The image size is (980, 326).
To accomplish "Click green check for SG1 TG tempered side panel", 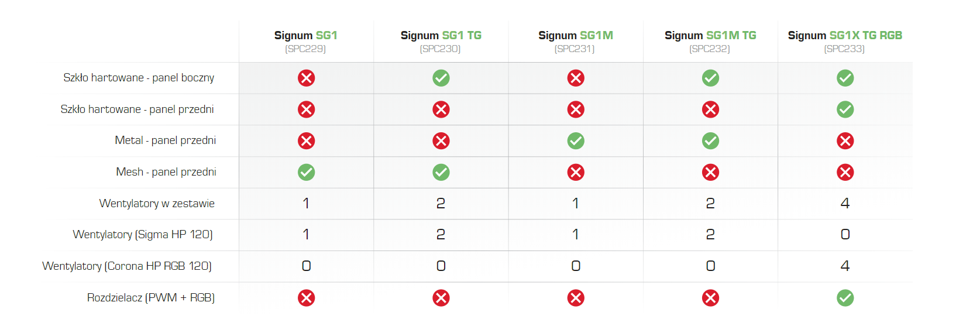I will pos(441,78).
